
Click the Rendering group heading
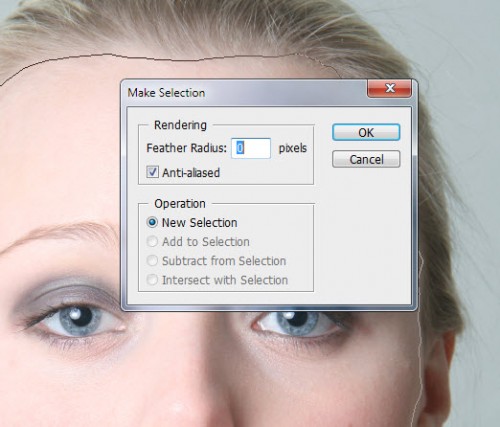[x=180, y=125]
